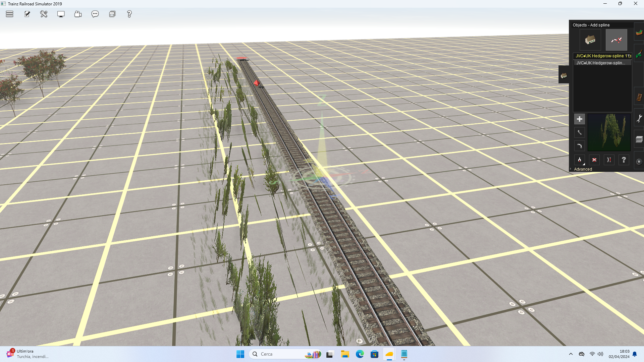Open the Tools tab with wrench icon

coord(639,118)
